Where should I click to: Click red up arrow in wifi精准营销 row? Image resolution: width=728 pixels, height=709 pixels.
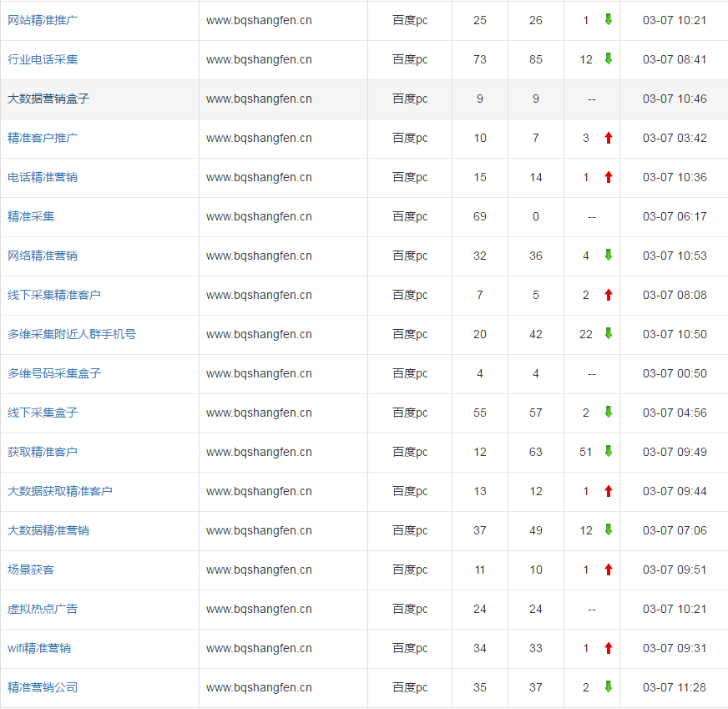click(x=609, y=648)
